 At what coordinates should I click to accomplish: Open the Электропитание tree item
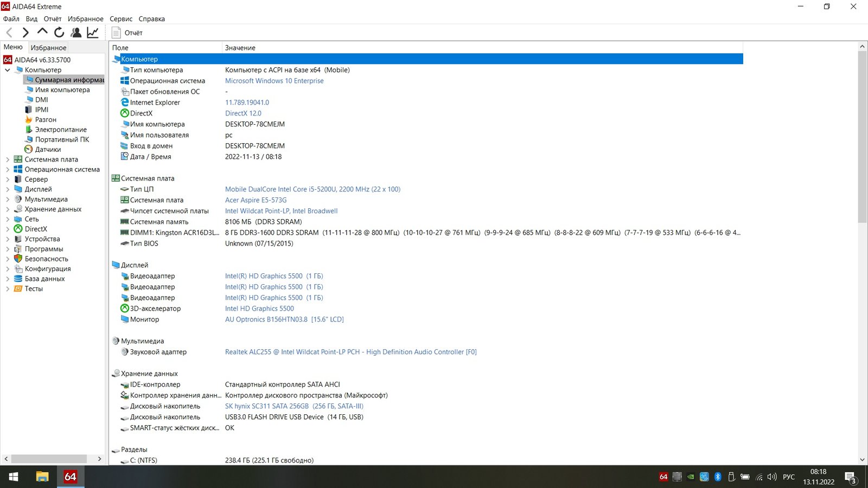(x=61, y=130)
